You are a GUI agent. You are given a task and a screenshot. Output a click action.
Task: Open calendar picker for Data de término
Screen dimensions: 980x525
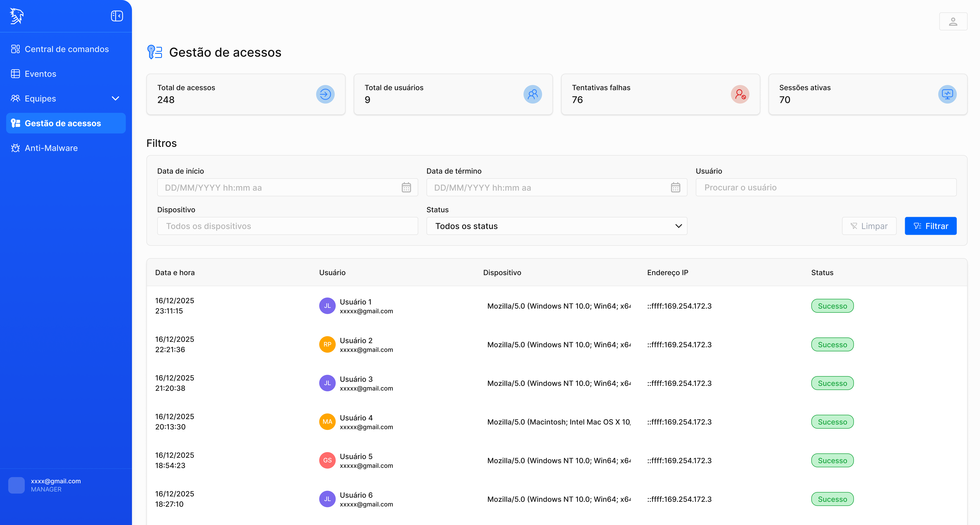675,187
